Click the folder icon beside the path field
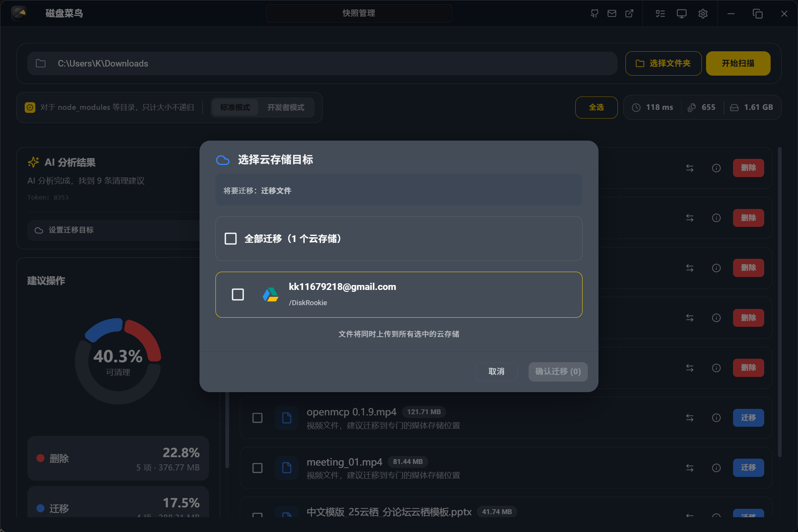 click(x=41, y=63)
